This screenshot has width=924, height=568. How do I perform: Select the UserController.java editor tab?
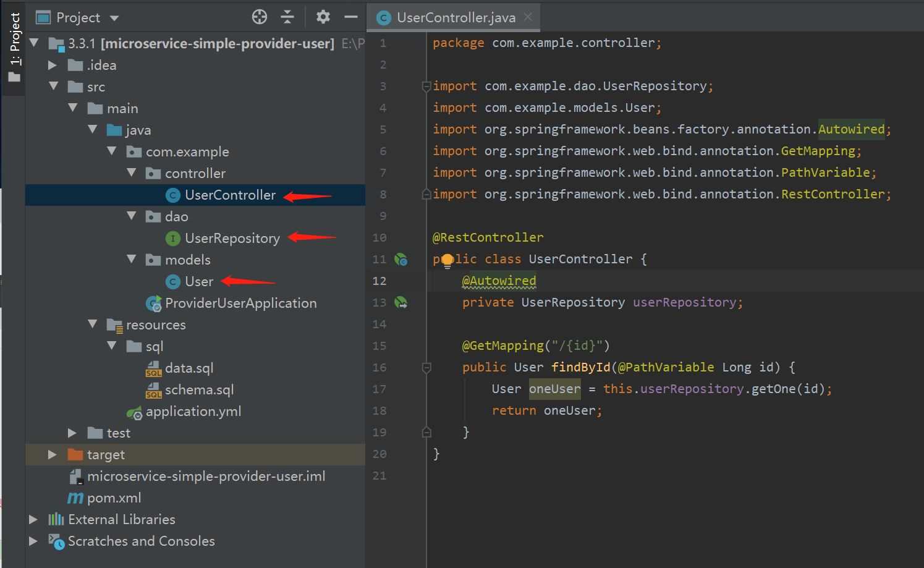(456, 18)
